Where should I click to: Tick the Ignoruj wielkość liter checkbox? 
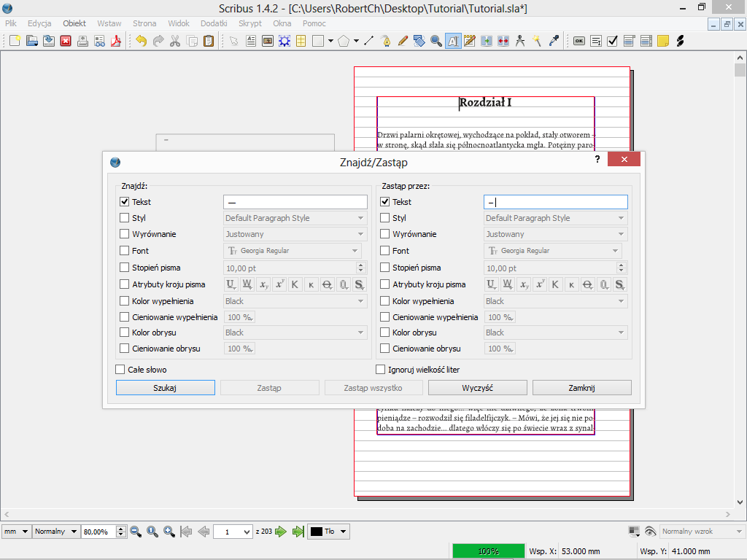pyautogui.click(x=380, y=370)
